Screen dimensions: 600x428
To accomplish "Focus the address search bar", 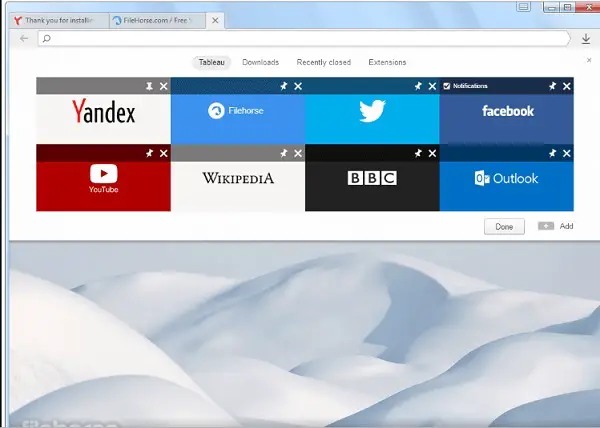I will 304,38.
